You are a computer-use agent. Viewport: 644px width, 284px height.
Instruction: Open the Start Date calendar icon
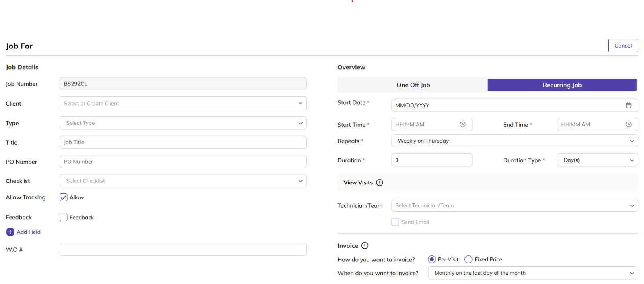click(628, 105)
